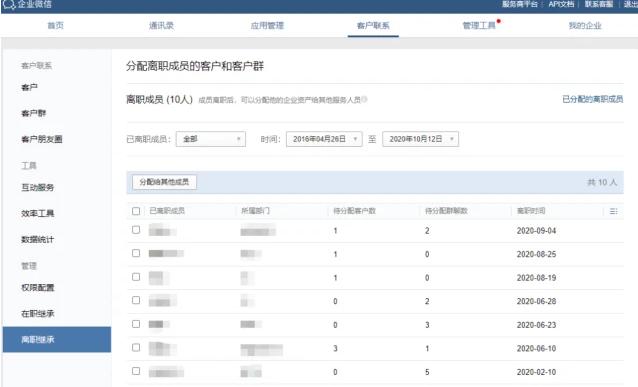This screenshot has height=387, width=638.
Task: Toggle the select-all checkbox in table header
Action: (136, 211)
